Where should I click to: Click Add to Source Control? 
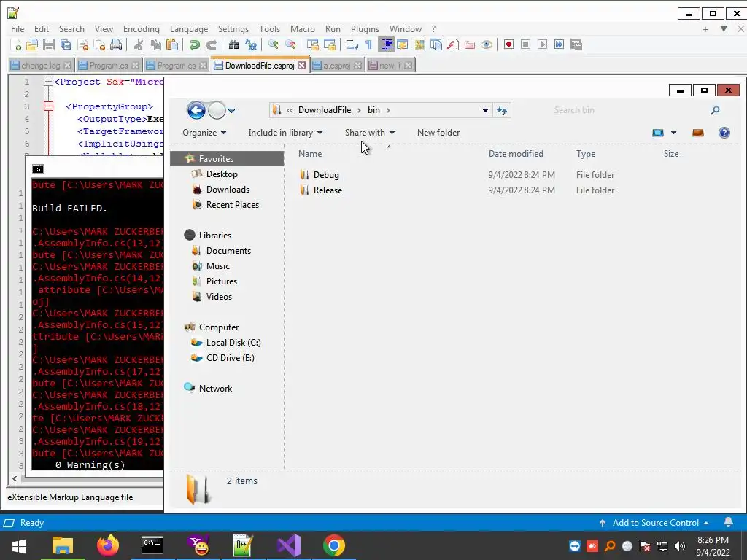pos(656,523)
